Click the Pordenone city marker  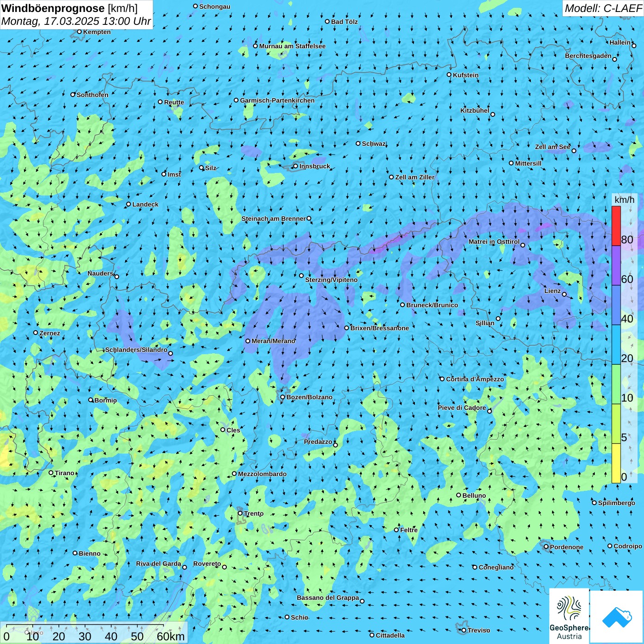(x=546, y=546)
